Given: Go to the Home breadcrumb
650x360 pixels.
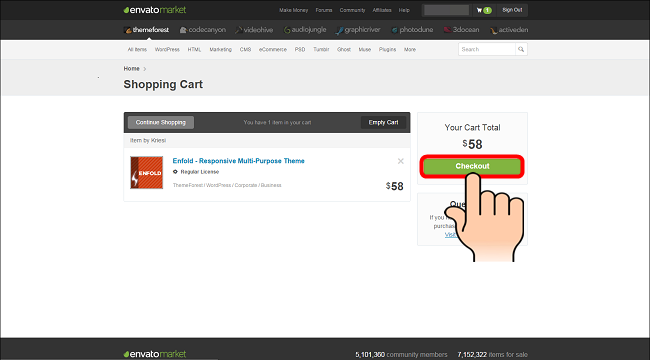Looking at the screenshot, I should coord(131,68).
